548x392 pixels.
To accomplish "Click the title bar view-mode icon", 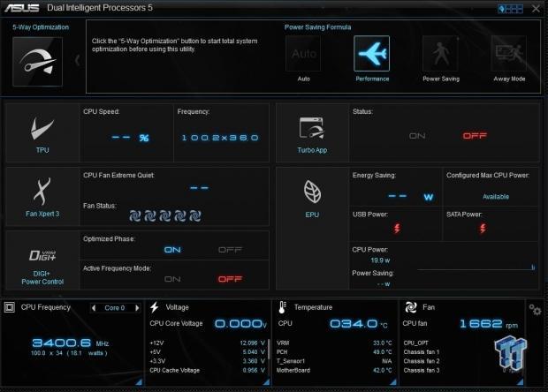I will pos(510,9).
